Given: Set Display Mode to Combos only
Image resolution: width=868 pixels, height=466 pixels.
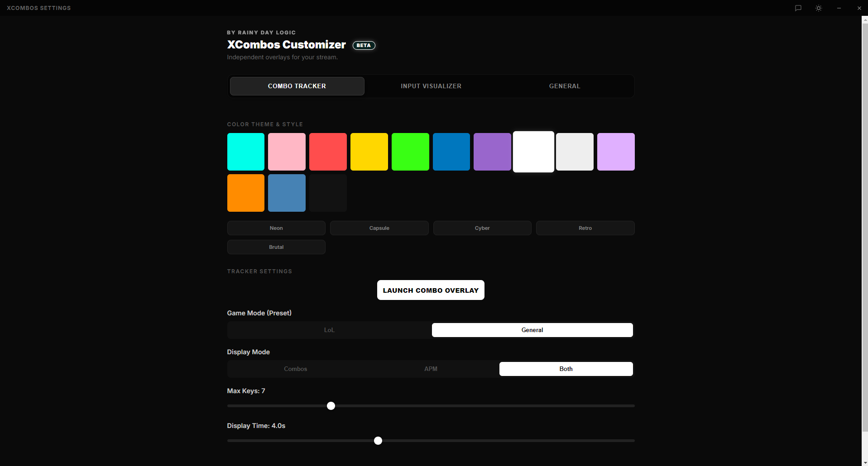Looking at the screenshot, I should point(295,369).
